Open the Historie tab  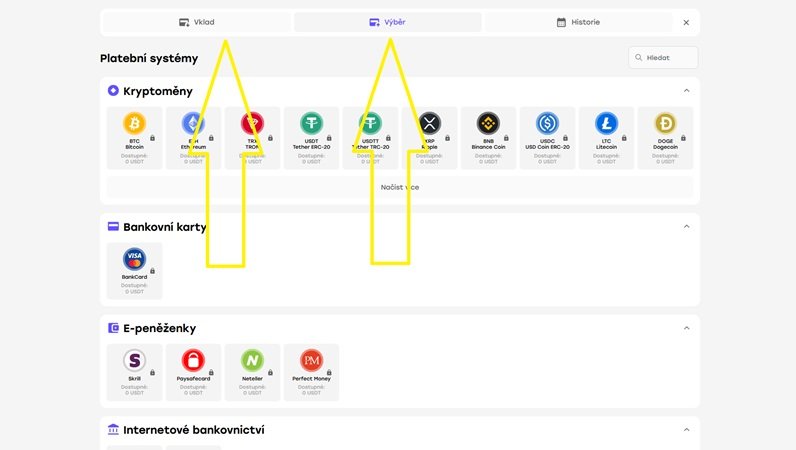578,22
